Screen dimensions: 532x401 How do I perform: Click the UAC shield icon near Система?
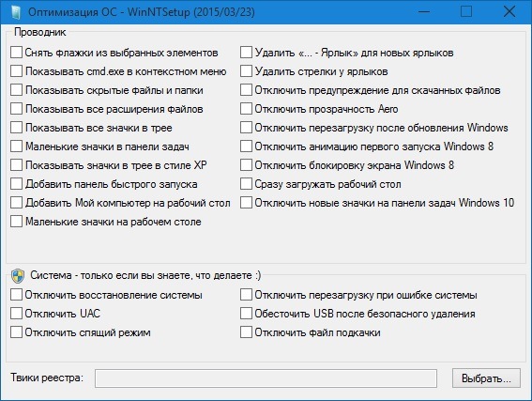point(18,276)
